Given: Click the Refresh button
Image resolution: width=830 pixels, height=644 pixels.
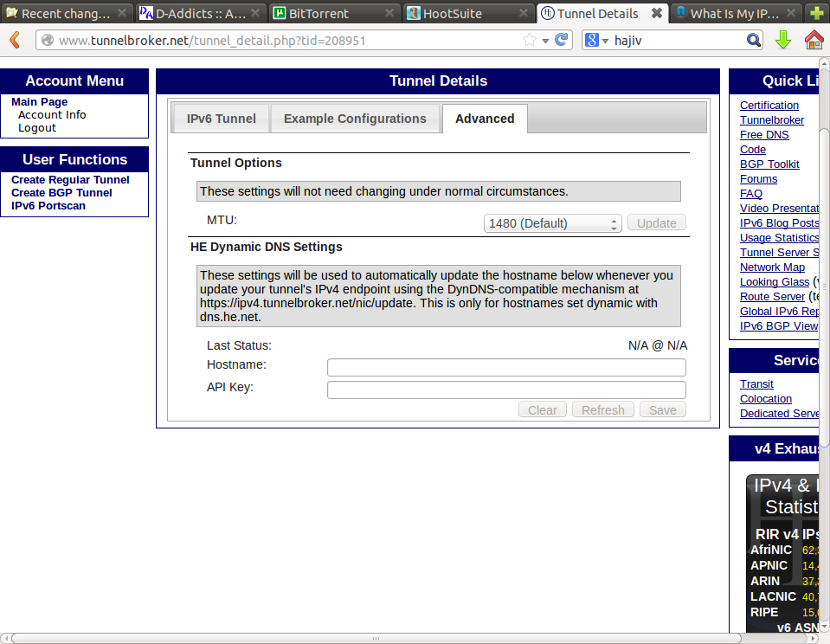Looking at the screenshot, I should (603, 410).
